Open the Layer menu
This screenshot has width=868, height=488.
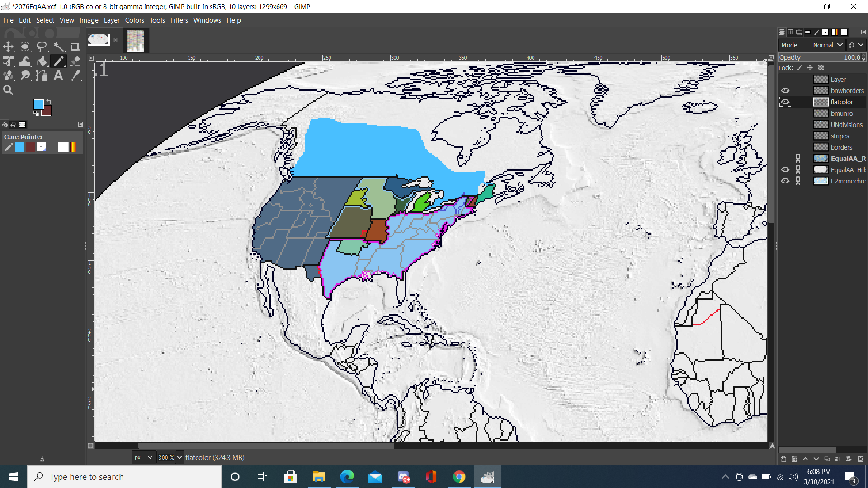pyautogui.click(x=112, y=20)
